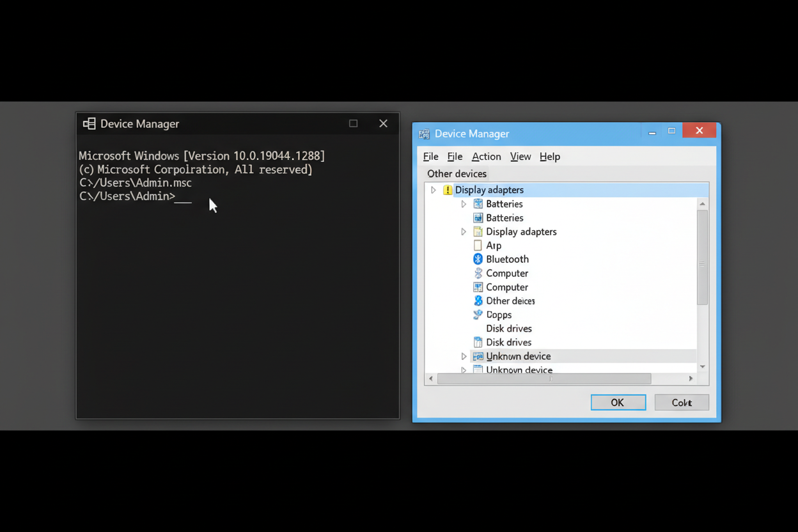Click the Colt button
Image resolution: width=798 pixels, height=532 pixels.
pyautogui.click(x=682, y=402)
